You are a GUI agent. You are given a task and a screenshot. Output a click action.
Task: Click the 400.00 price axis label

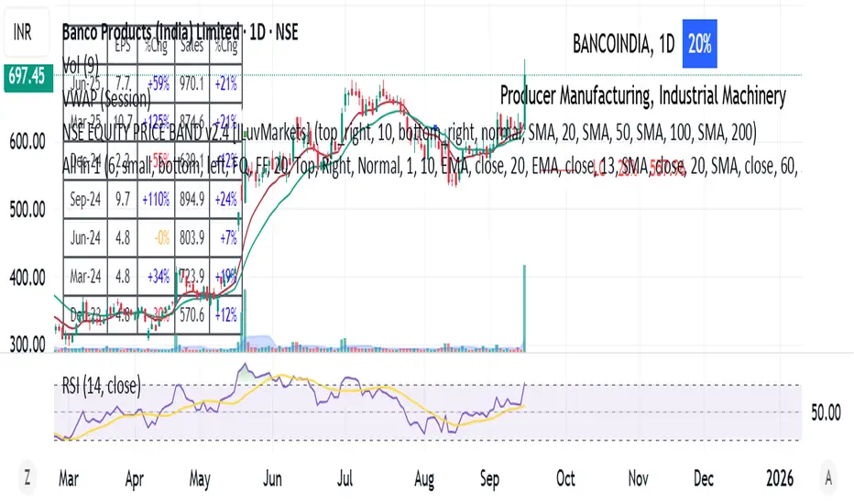tap(27, 278)
